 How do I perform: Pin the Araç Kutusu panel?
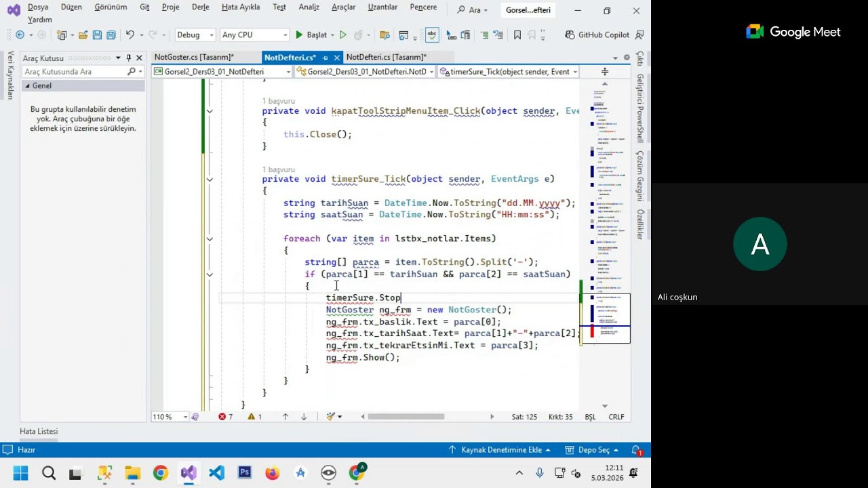128,58
